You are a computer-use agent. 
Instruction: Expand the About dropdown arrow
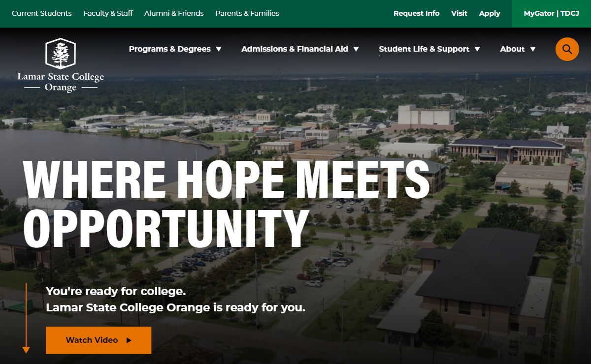point(532,49)
